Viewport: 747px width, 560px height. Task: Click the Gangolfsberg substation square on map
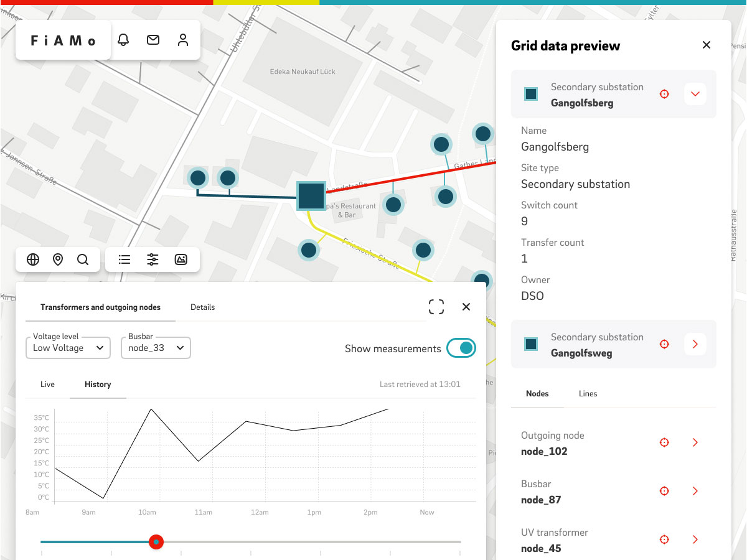311,196
